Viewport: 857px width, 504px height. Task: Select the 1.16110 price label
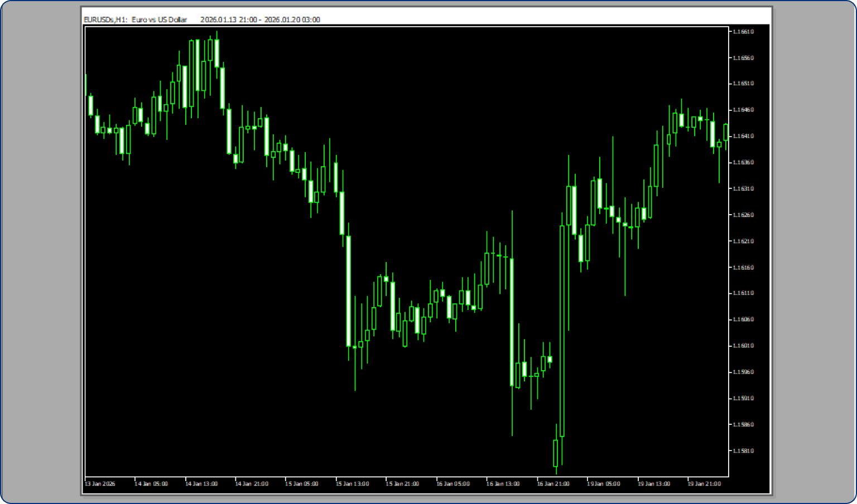point(743,293)
